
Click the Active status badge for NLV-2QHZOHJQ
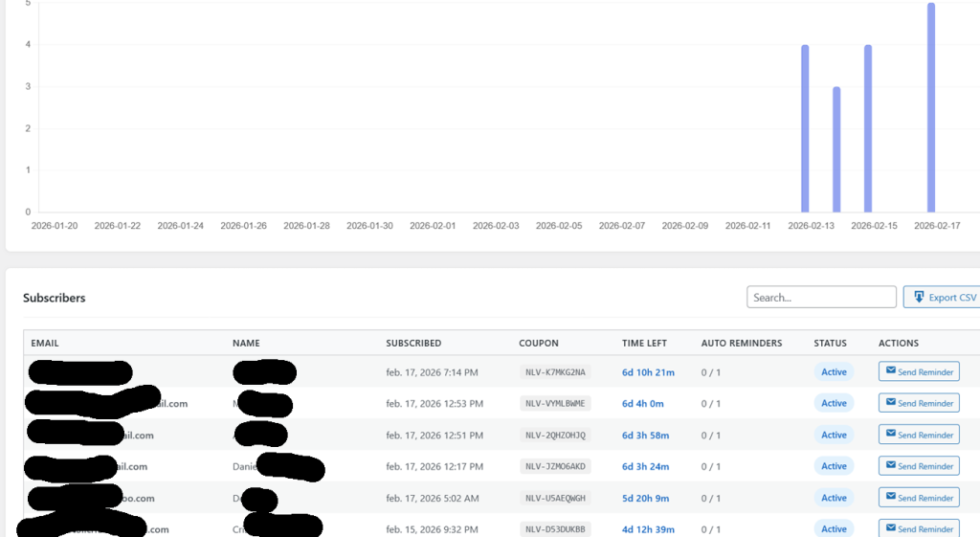click(834, 435)
